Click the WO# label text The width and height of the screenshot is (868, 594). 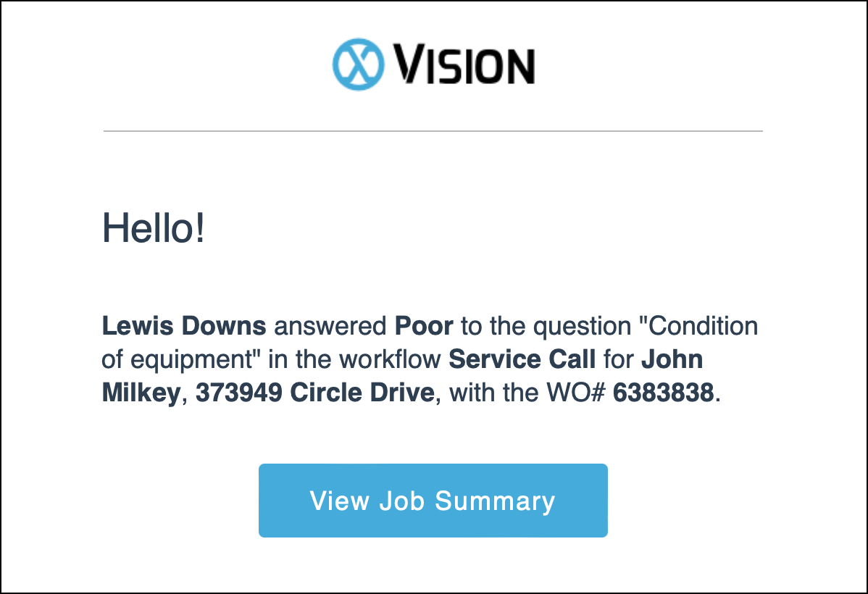[x=576, y=393]
